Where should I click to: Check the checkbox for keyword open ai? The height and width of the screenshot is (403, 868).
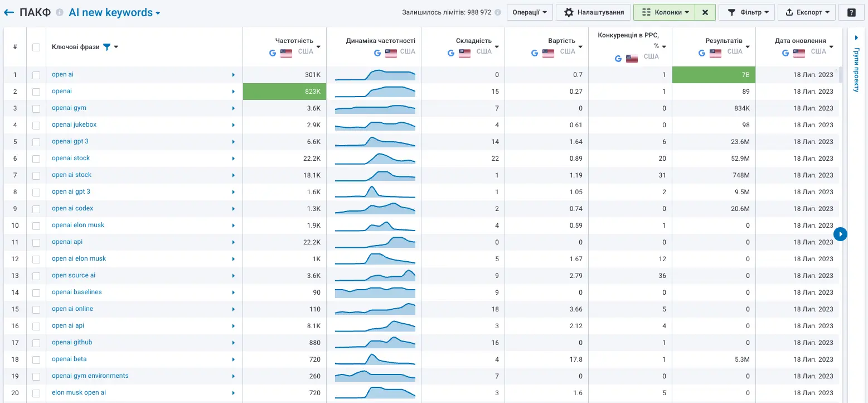click(x=36, y=74)
